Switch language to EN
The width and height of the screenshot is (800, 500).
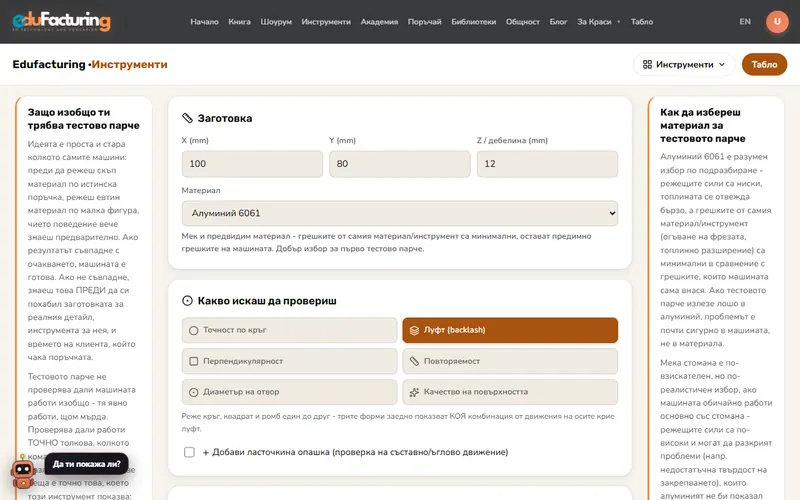745,21
